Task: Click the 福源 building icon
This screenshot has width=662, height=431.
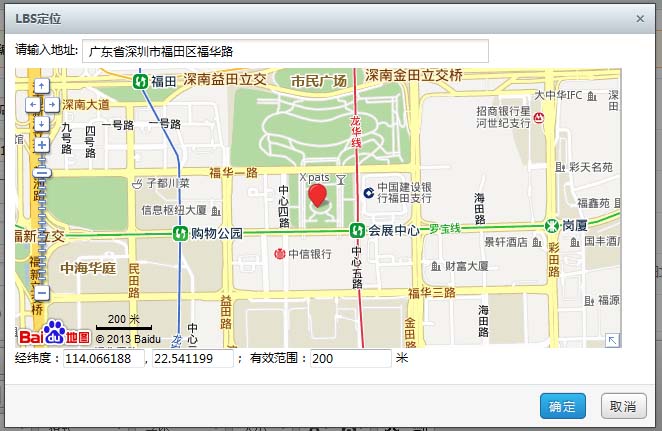Action: tap(589, 301)
